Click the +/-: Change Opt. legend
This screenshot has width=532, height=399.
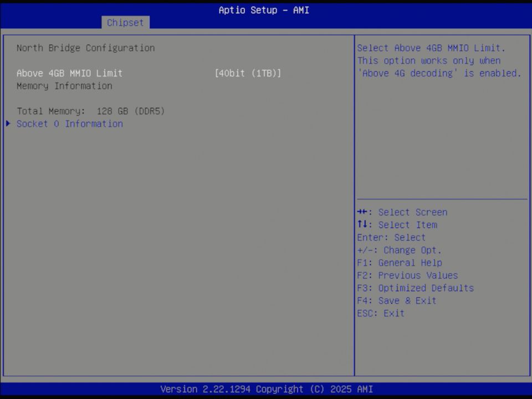pyautogui.click(x=400, y=250)
